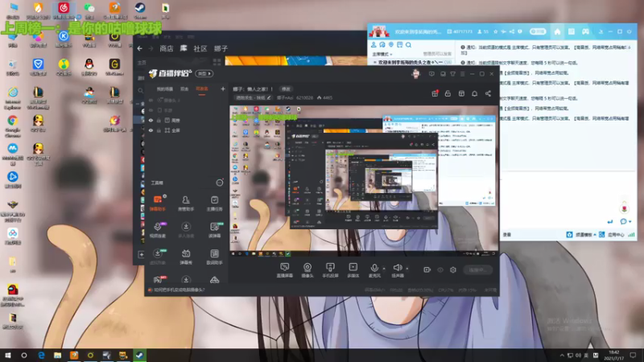
Task: Open the home icon in the YY channel window
Action: tap(557, 31)
